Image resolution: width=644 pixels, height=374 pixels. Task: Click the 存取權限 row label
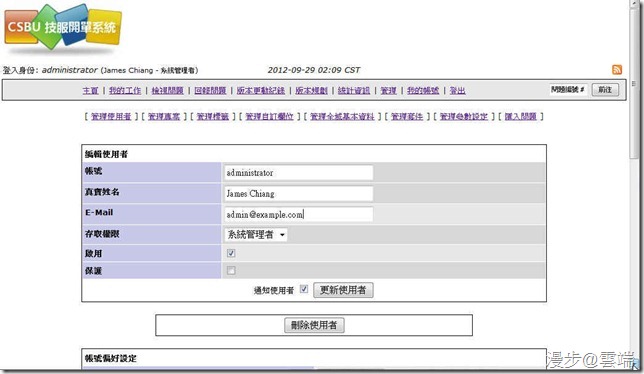(102, 234)
